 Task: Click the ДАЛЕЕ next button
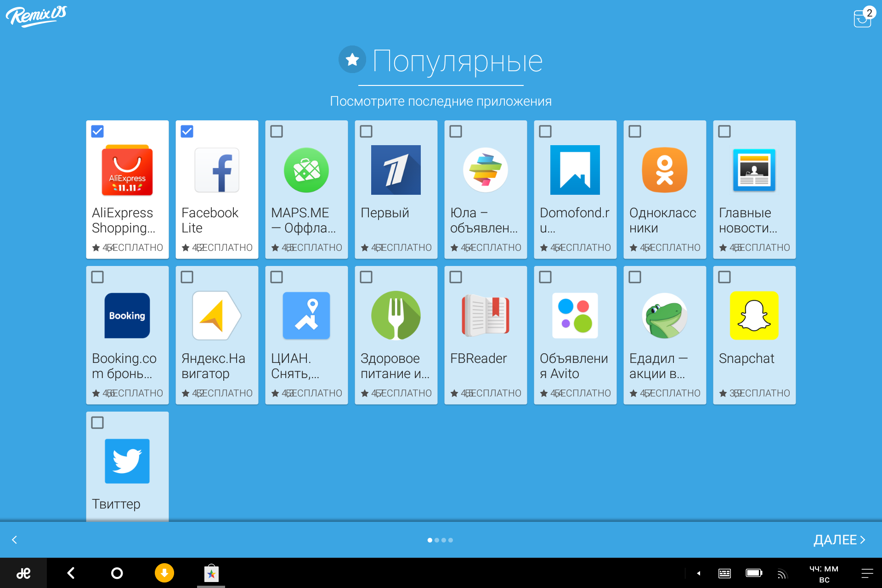[x=840, y=540]
